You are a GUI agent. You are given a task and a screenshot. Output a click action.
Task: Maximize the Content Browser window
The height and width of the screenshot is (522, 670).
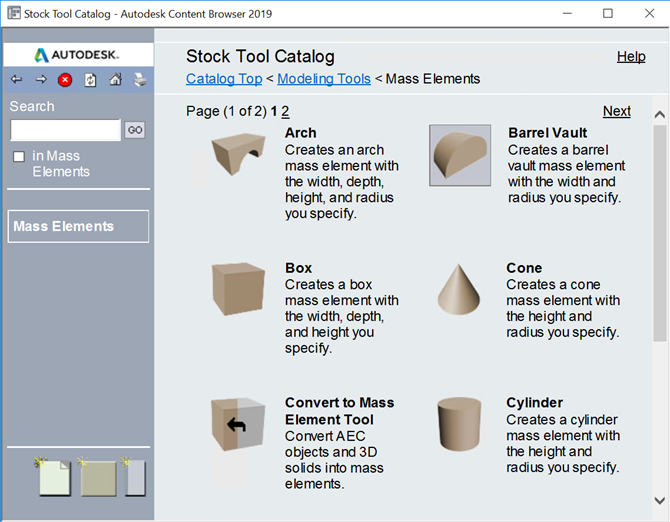[x=608, y=13]
